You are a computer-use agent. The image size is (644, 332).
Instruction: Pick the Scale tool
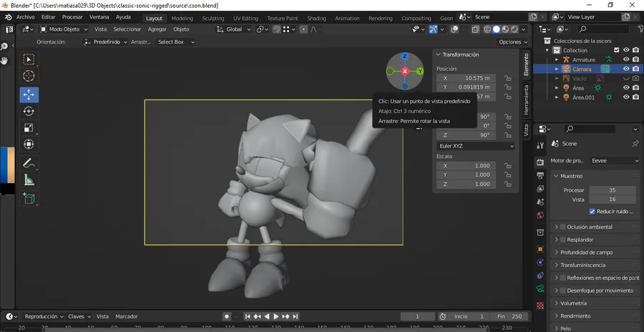click(x=29, y=128)
